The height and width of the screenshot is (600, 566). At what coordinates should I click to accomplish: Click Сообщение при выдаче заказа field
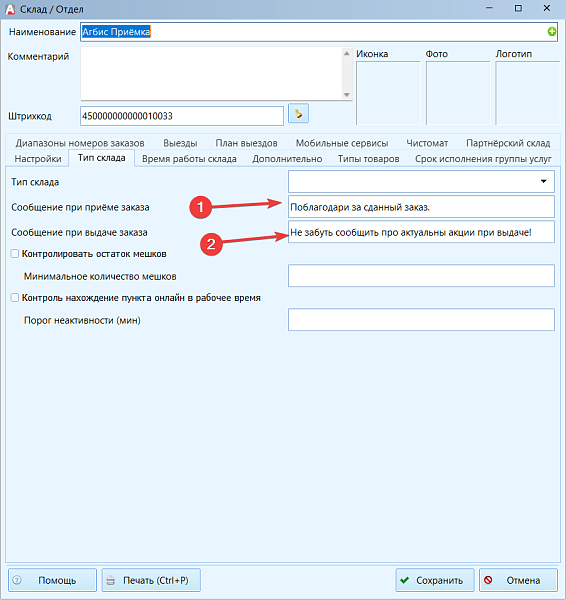pos(421,232)
